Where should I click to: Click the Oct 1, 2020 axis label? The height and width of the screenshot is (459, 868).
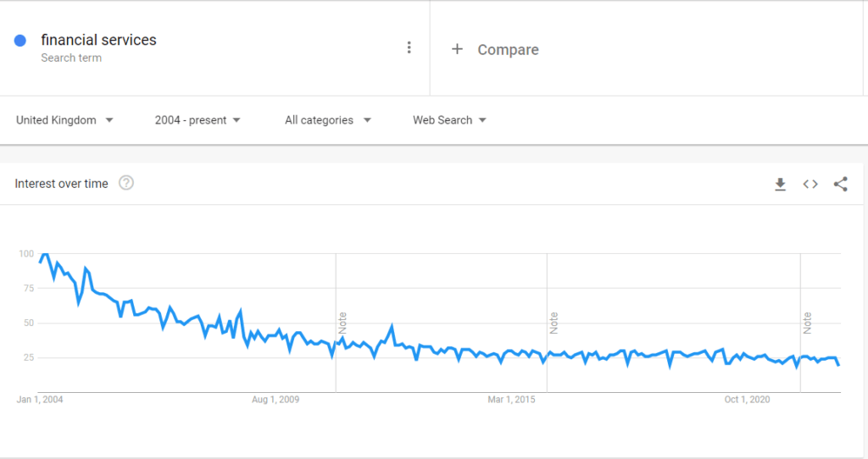(748, 399)
